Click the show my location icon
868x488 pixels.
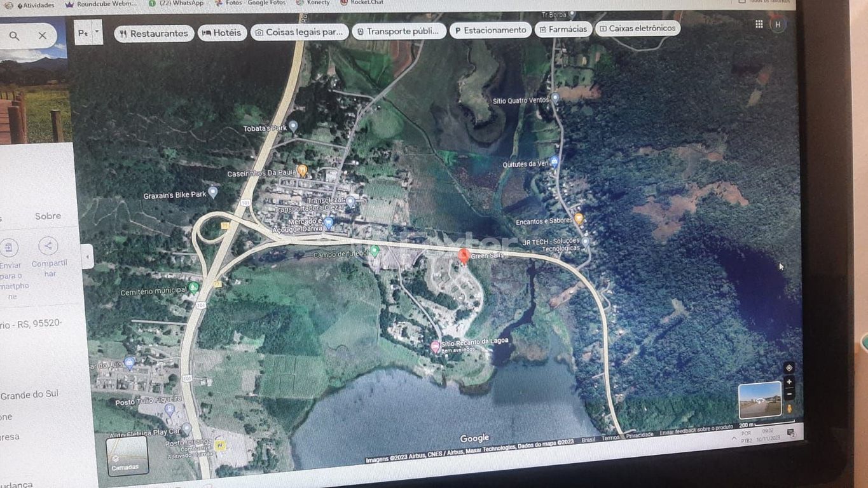[x=789, y=368]
